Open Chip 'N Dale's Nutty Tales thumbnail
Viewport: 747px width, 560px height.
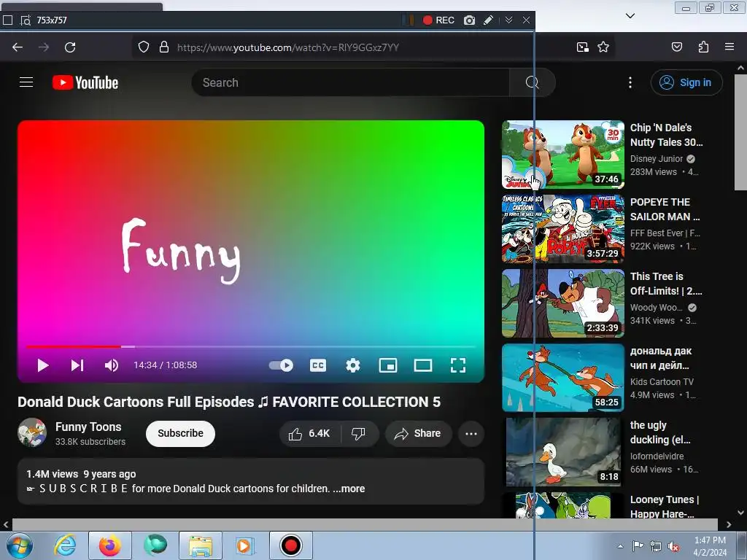click(562, 155)
